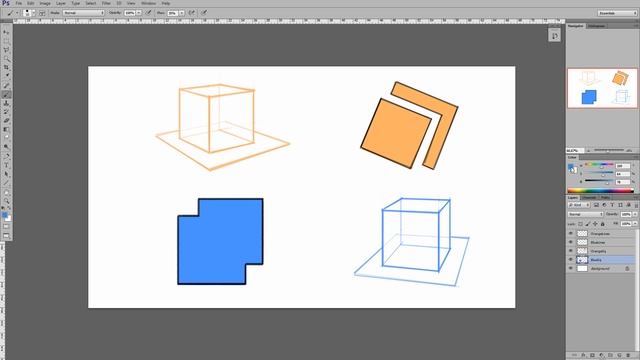Open the Window menu
The image size is (640, 360).
(x=149, y=3)
